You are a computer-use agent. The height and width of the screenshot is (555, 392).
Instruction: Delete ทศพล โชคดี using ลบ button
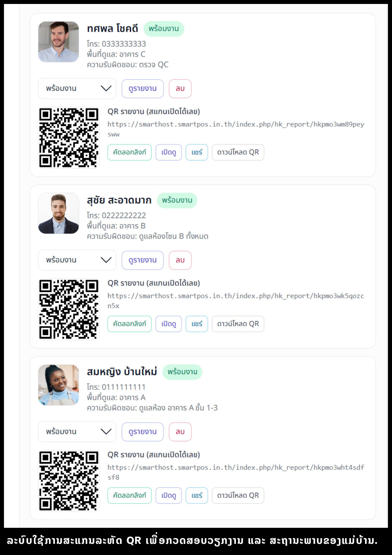coord(180,89)
